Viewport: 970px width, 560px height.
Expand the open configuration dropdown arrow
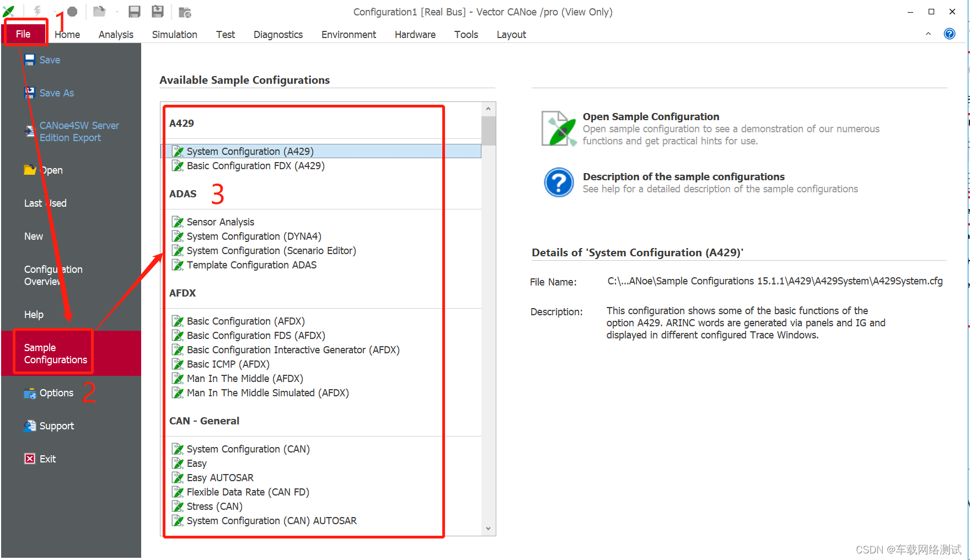tap(117, 12)
